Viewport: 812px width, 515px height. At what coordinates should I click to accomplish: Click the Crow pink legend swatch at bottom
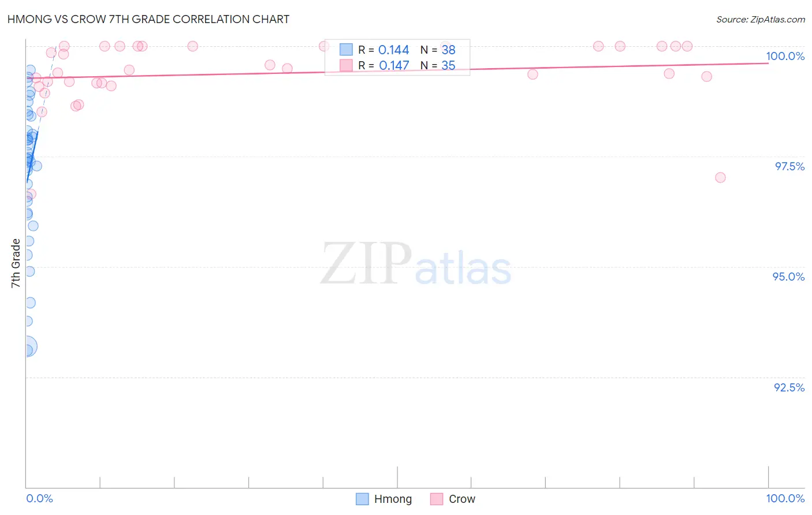coord(437,499)
